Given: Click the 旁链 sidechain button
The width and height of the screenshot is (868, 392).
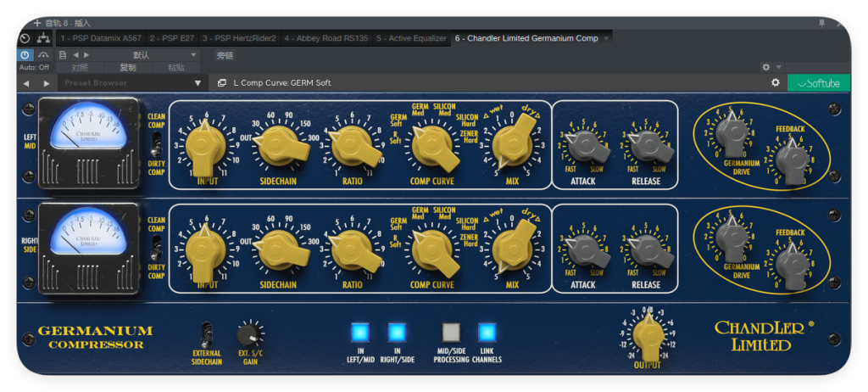Looking at the screenshot, I should point(225,55).
